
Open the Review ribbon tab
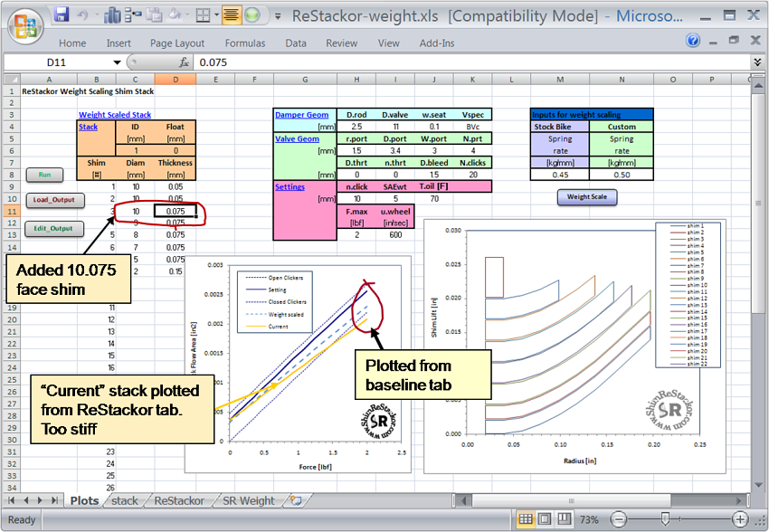pyautogui.click(x=341, y=43)
